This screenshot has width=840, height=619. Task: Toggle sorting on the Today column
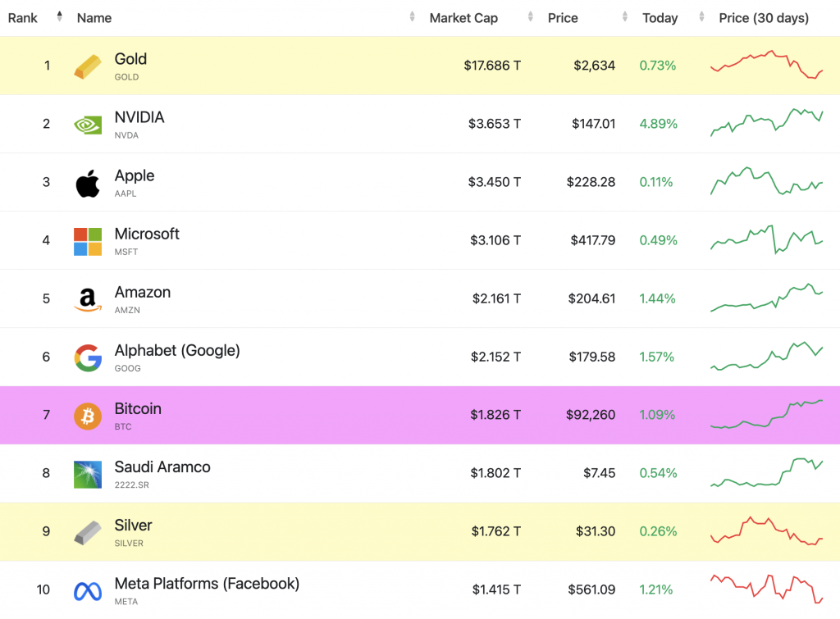click(700, 17)
